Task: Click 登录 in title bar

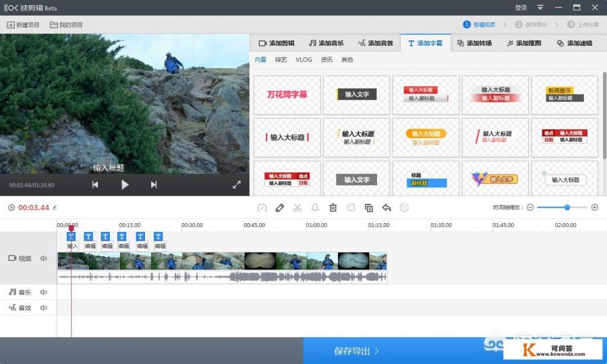Action: pos(521,7)
